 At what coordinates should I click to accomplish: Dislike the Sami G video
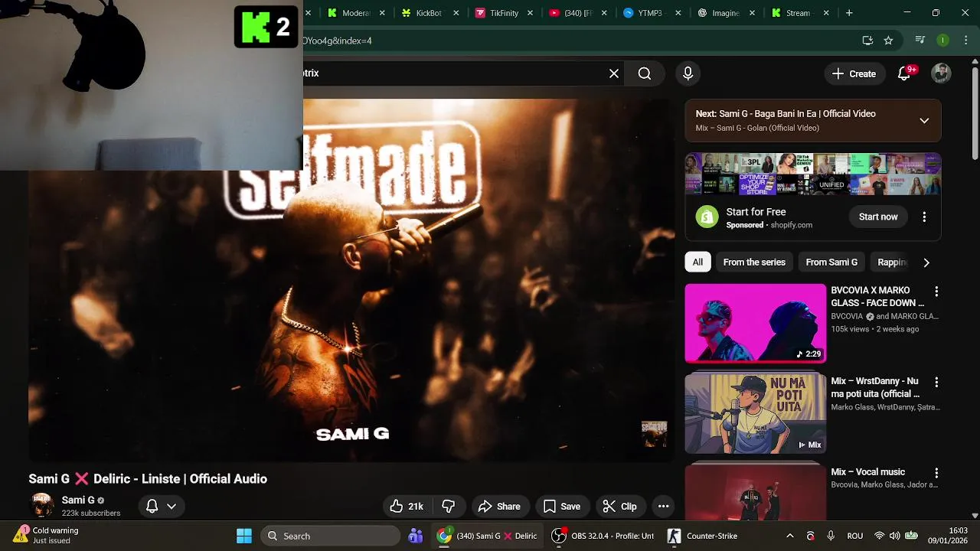[x=449, y=506]
